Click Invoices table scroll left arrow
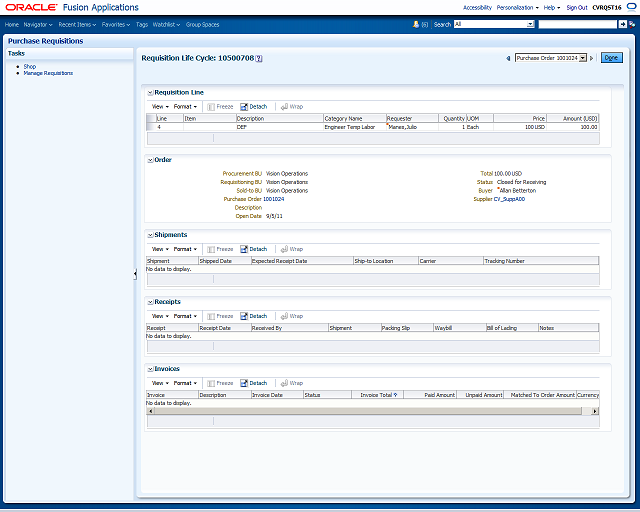640x512 pixels. pos(151,411)
